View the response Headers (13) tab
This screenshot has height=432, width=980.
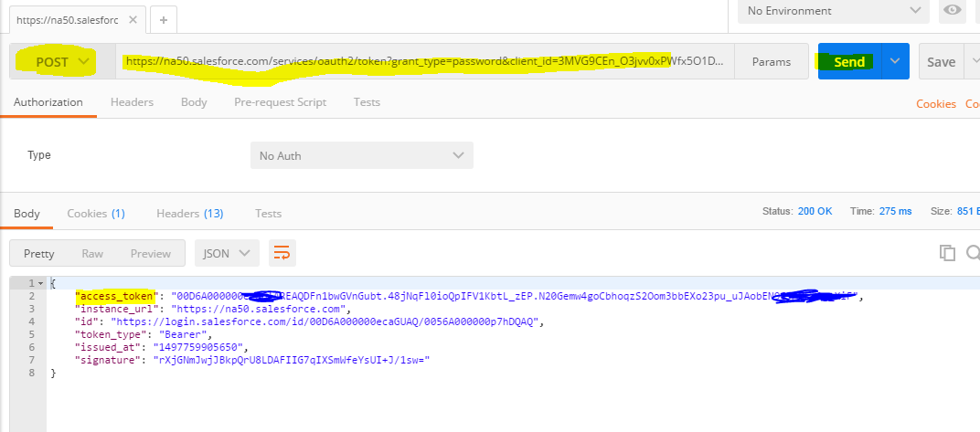pos(190,214)
